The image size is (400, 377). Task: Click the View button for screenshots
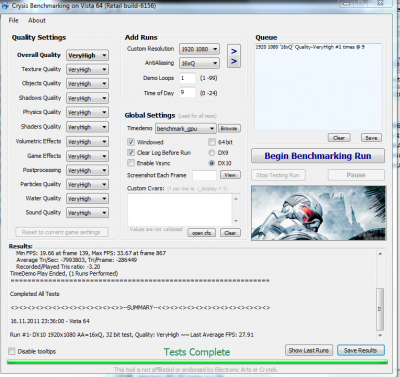point(230,175)
